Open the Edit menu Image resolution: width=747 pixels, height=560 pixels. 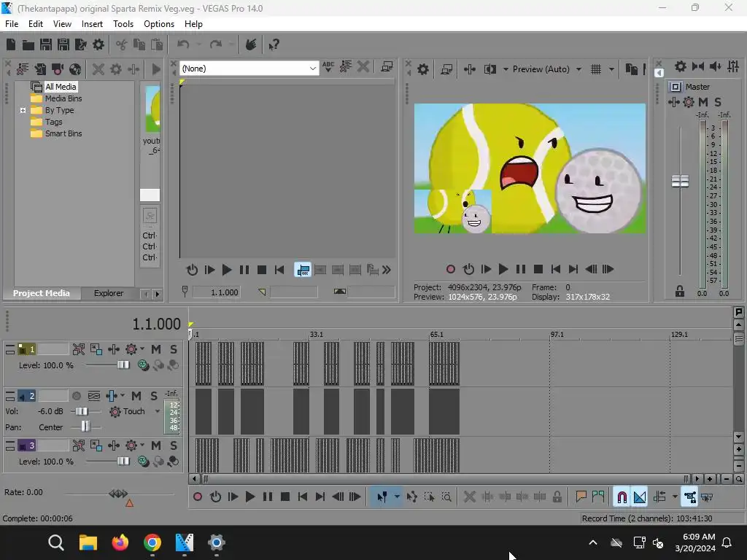(35, 24)
